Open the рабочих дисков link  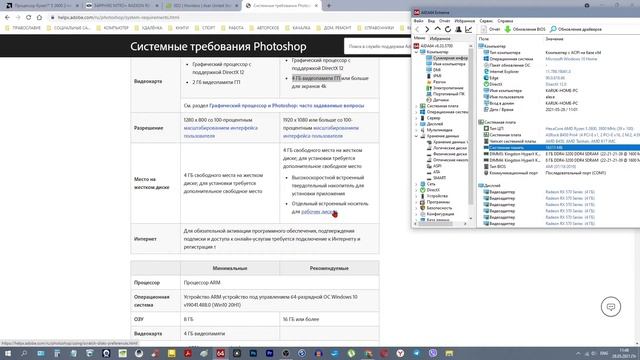pos(318,212)
